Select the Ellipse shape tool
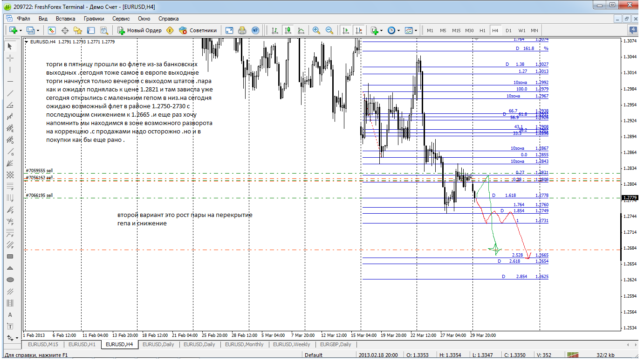 point(10,279)
